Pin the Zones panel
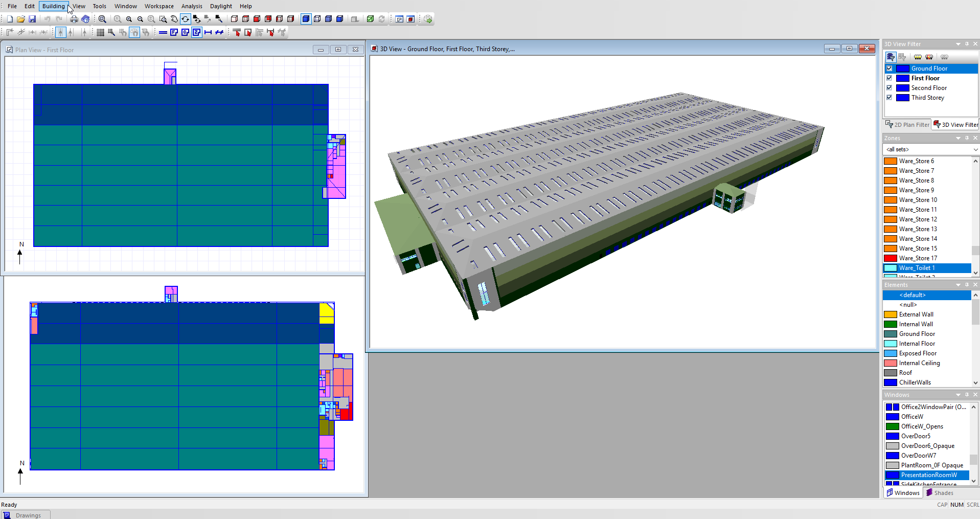The image size is (980, 519). point(967,138)
